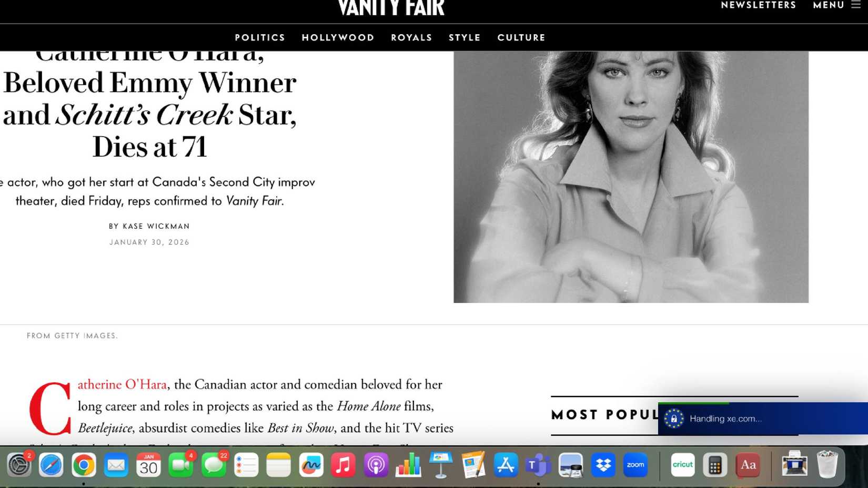Open the Culture section
The height and width of the screenshot is (488, 868).
point(521,38)
